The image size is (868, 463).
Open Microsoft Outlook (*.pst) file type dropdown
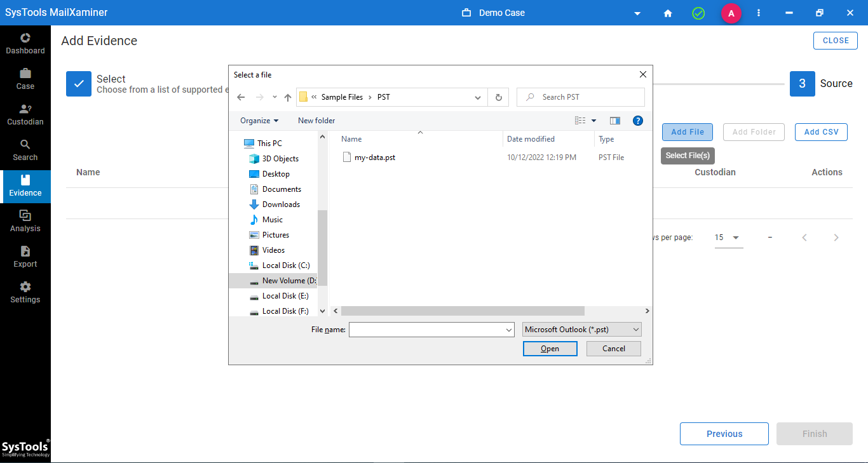[581, 330]
